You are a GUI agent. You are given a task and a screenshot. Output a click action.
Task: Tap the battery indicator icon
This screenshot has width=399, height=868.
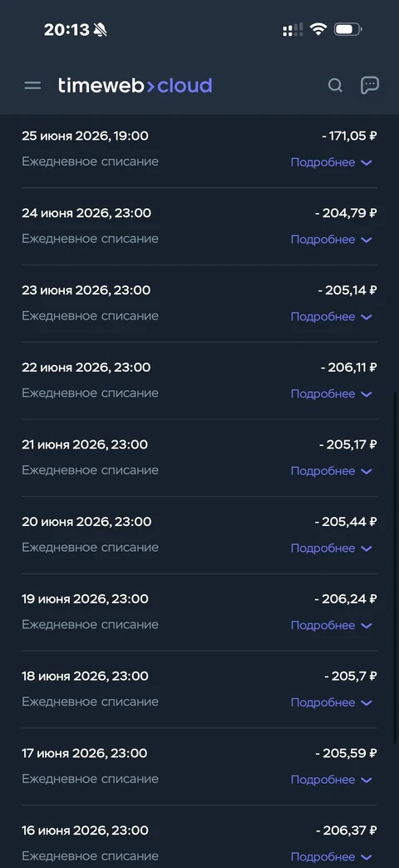(x=348, y=29)
